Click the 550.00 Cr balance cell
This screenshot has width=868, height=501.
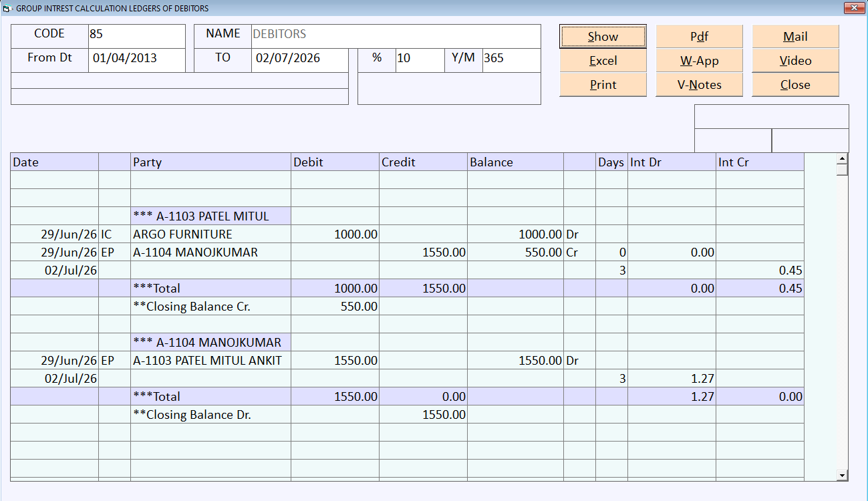click(515, 253)
